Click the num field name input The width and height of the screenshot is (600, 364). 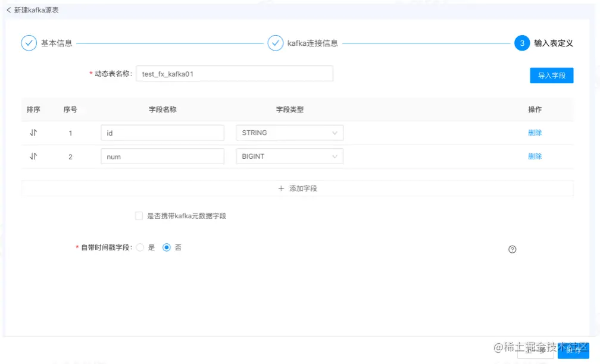click(x=162, y=156)
